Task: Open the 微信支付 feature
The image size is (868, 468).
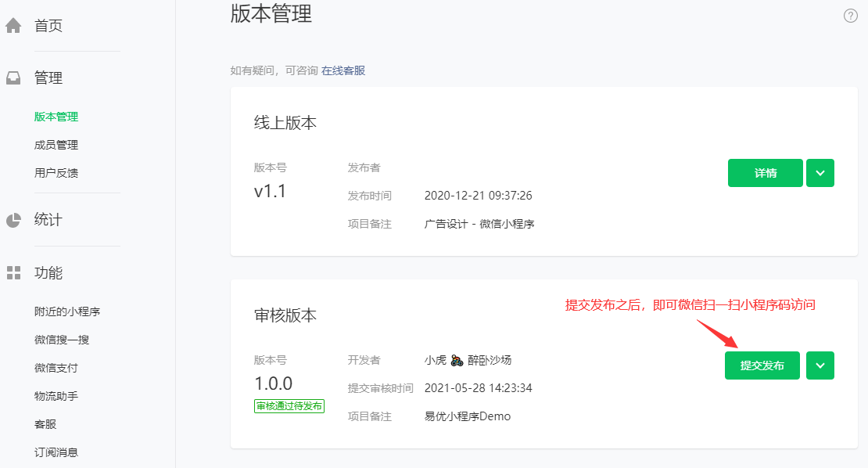Action: point(55,365)
